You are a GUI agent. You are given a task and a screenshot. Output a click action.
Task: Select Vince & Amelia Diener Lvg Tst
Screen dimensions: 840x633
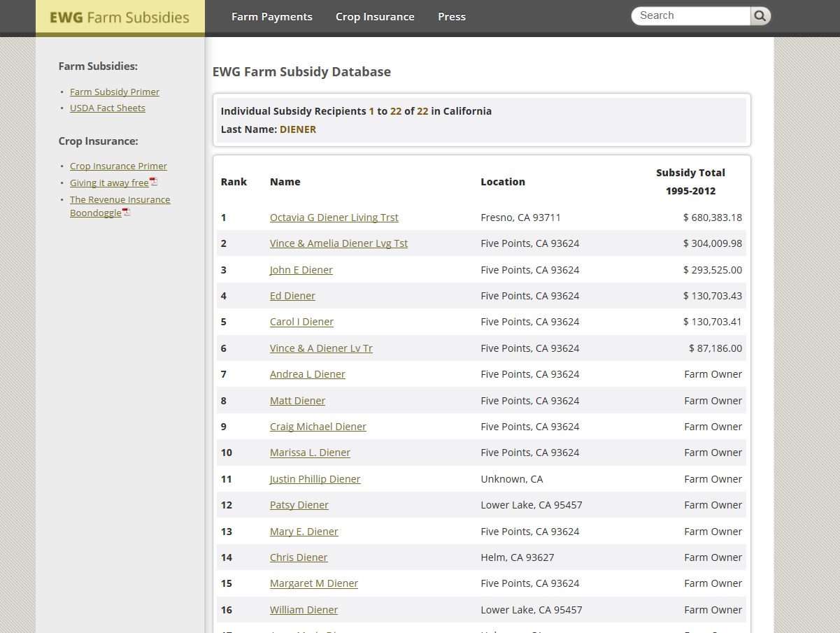[x=339, y=243]
